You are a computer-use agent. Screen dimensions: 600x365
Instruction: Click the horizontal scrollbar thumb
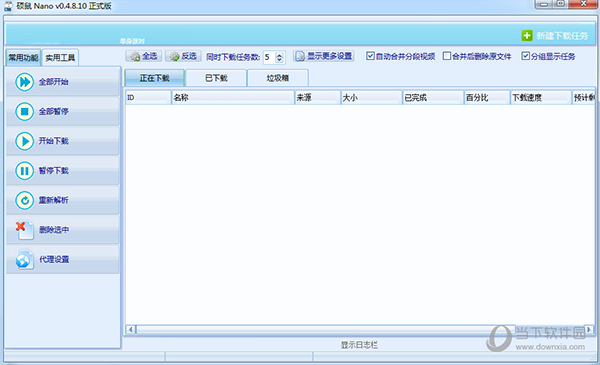click(325, 329)
